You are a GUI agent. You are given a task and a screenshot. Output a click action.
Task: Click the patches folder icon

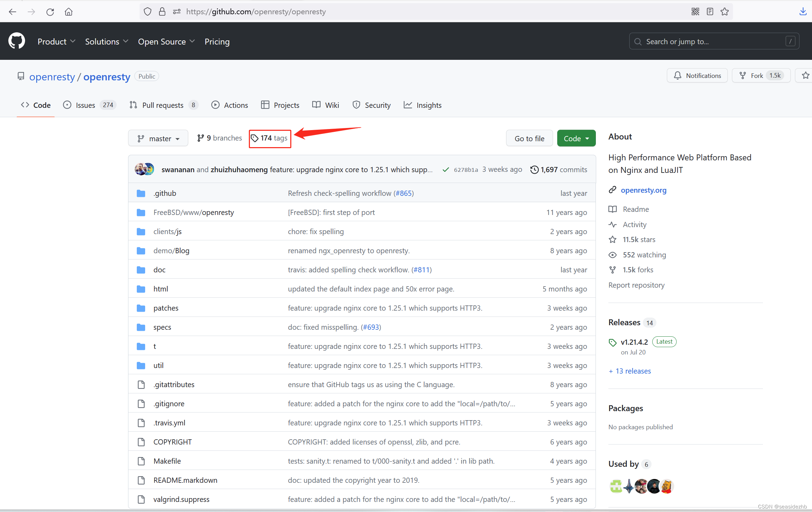click(141, 308)
